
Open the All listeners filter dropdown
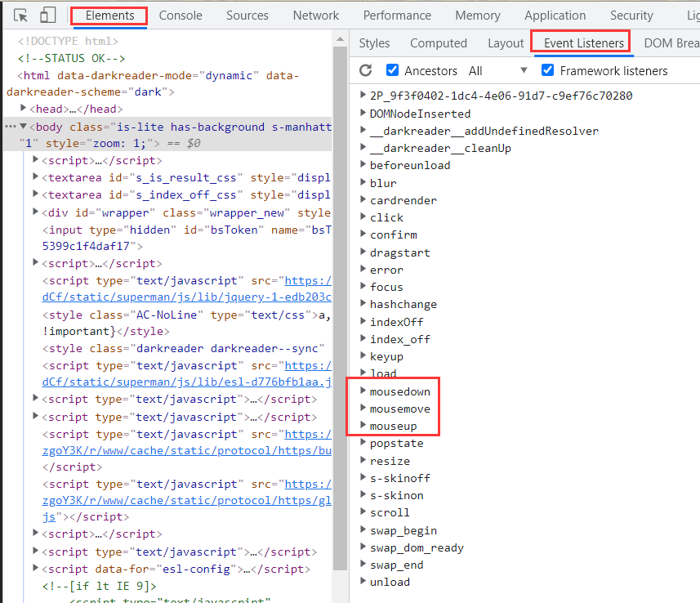click(x=498, y=71)
